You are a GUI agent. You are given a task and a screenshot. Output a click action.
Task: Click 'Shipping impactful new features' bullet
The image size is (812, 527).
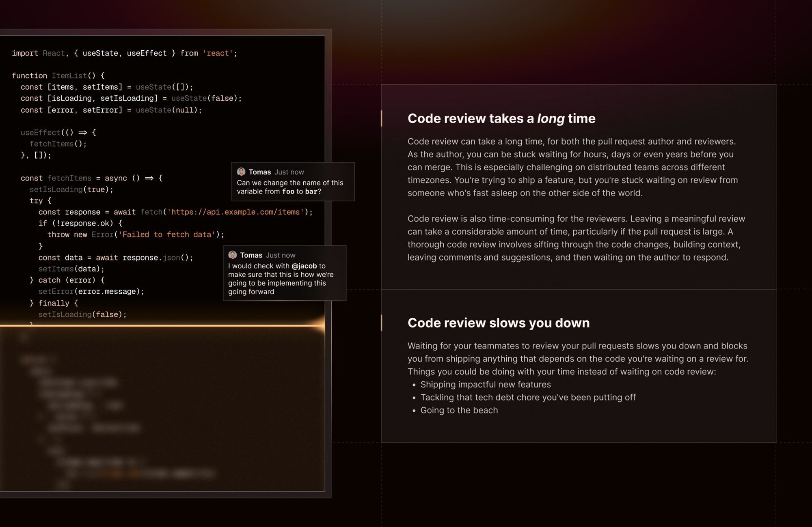tap(485, 384)
